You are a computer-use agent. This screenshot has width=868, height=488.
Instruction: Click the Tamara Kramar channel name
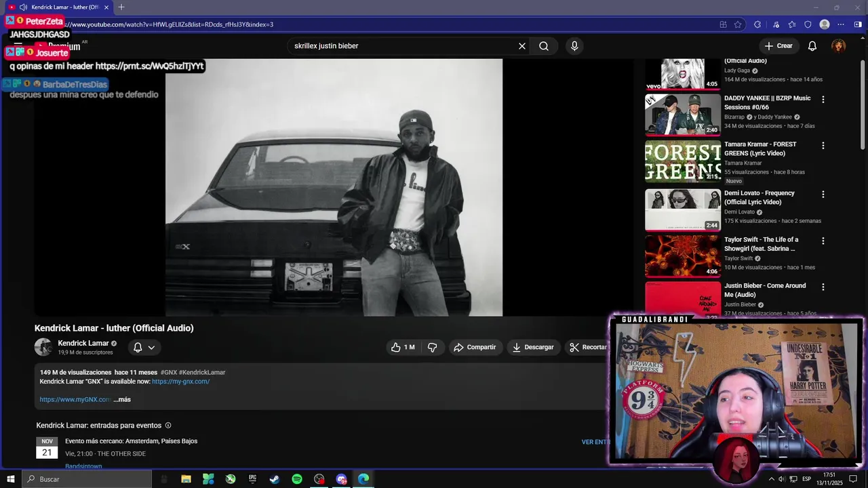point(743,163)
